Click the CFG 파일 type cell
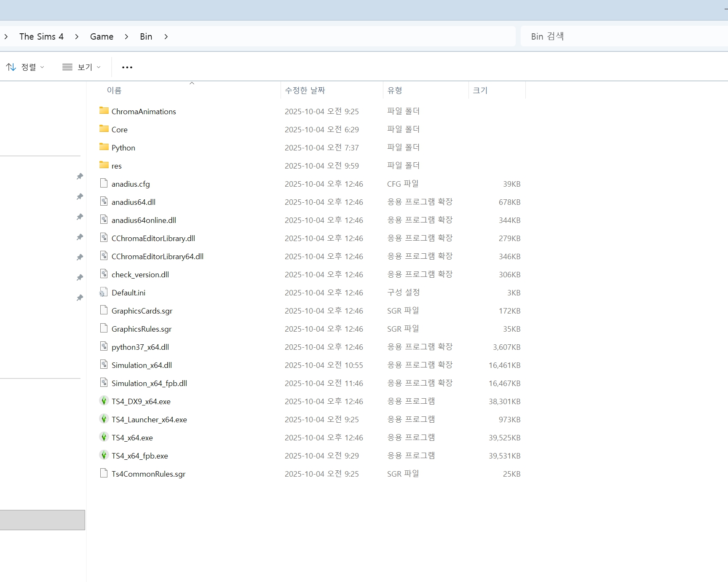The height and width of the screenshot is (582, 728). [403, 183]
